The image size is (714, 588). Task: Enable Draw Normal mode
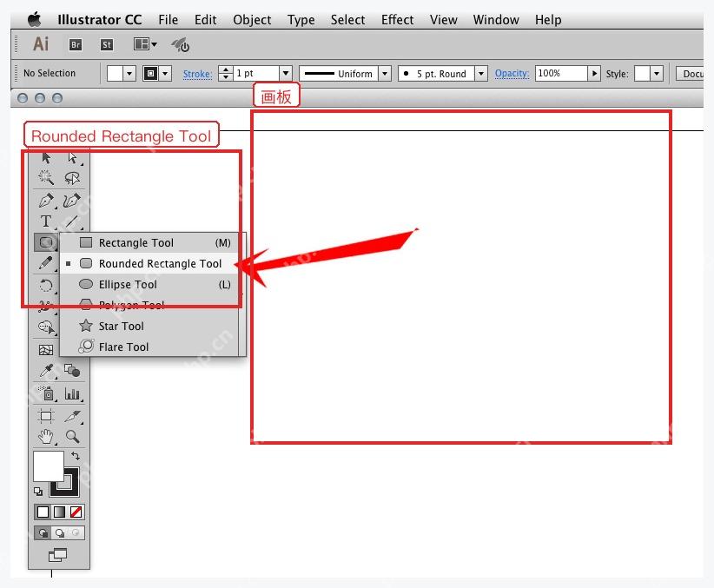tap(43, 532)
